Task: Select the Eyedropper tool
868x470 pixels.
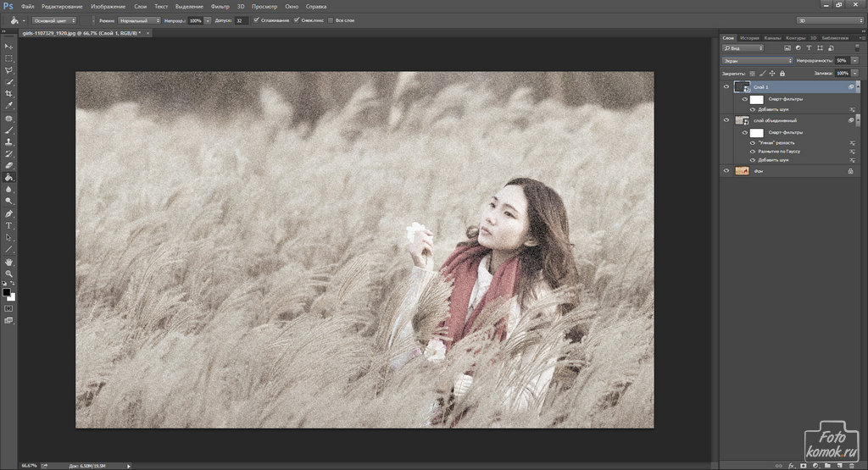Action: (x=8, y=106)
